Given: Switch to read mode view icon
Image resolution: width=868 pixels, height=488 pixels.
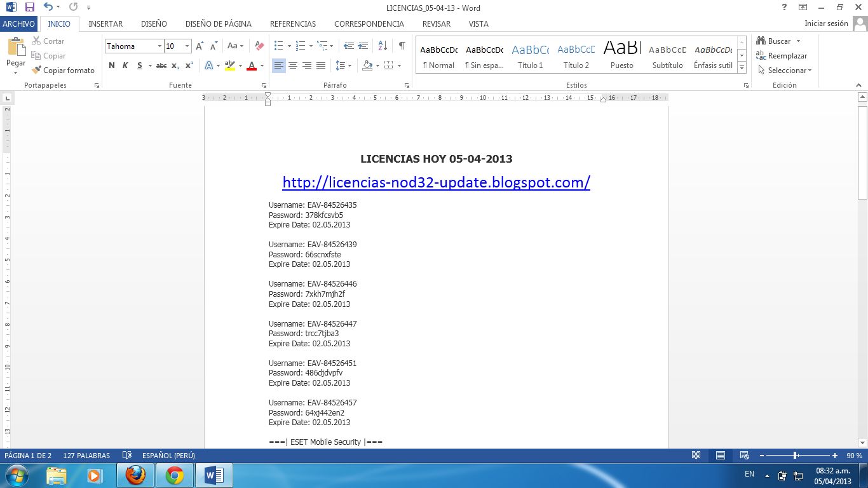Looking at the screenshot, I should click(696, 456).
